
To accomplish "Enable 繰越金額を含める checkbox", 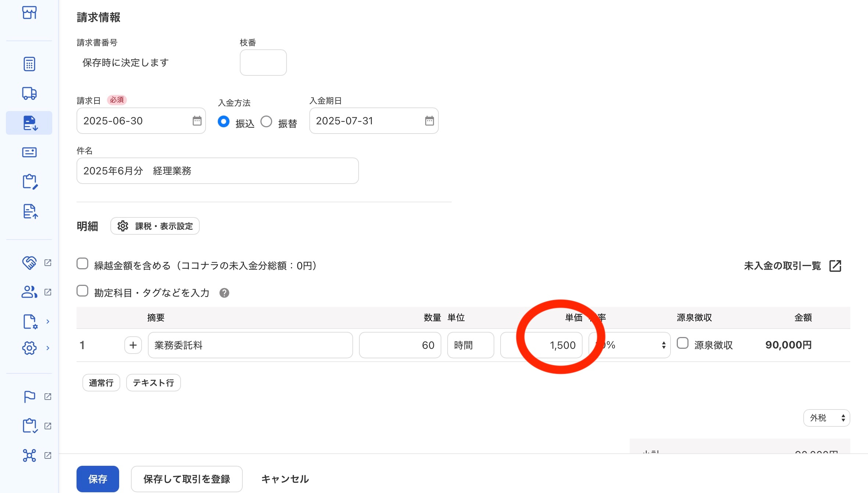I will [82, 264].
